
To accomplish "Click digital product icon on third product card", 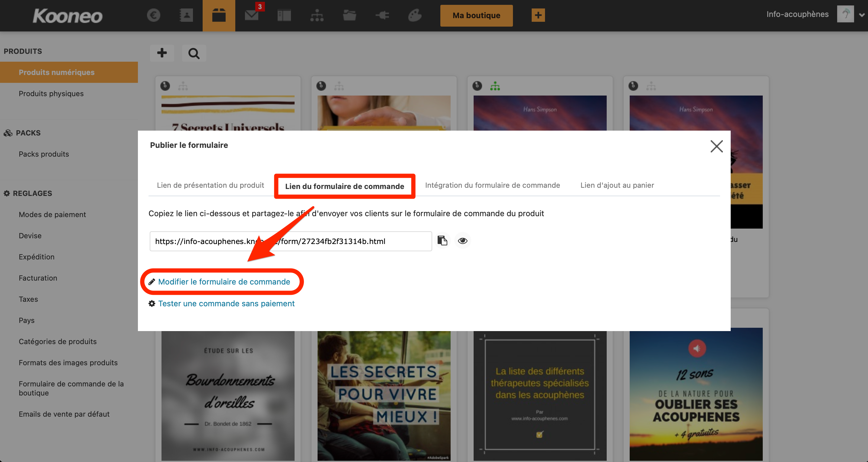I will click(477, 86).
